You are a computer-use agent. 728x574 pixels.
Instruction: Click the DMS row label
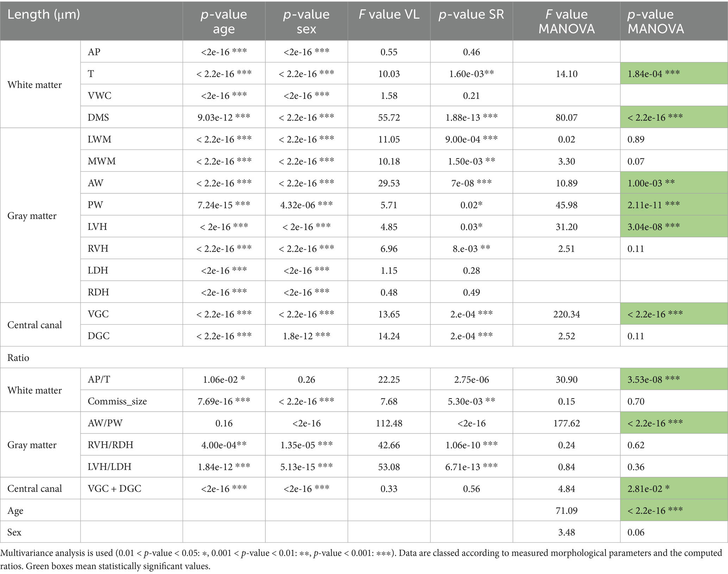click(98, 117)
